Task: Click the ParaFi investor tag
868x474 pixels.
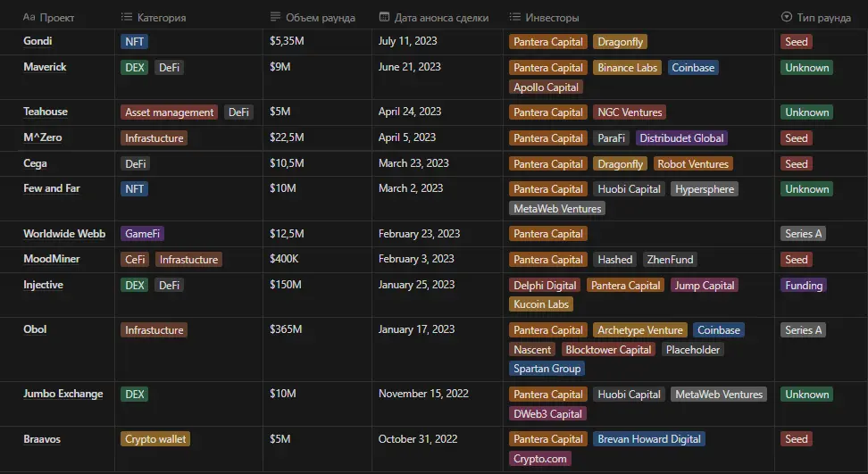Action: click(x=611, y=138)
